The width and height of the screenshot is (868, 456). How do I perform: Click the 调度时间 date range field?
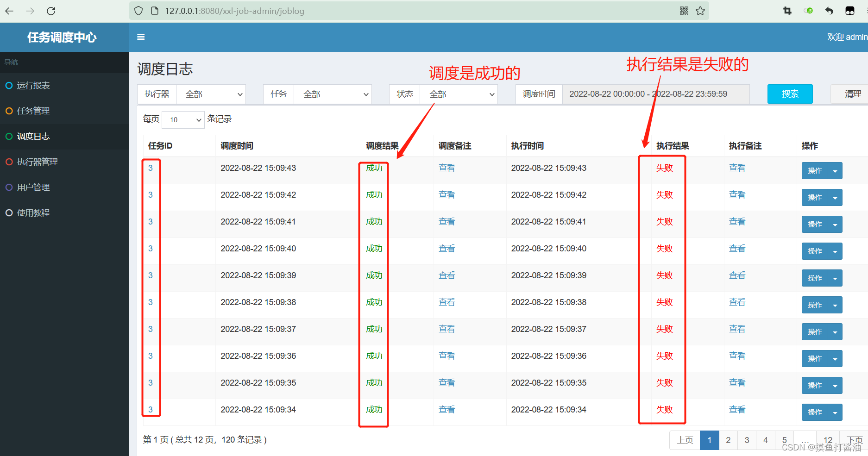pos(656,94)
